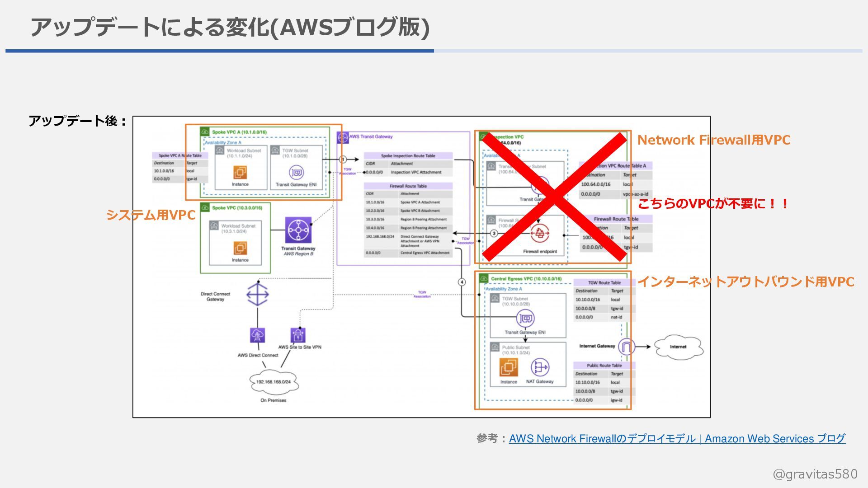Image resolution: width=868 pixels, height=488 pixels.
Task: Select the Availability Zone A label in Central Egress VPC
Action: point(504,289)
